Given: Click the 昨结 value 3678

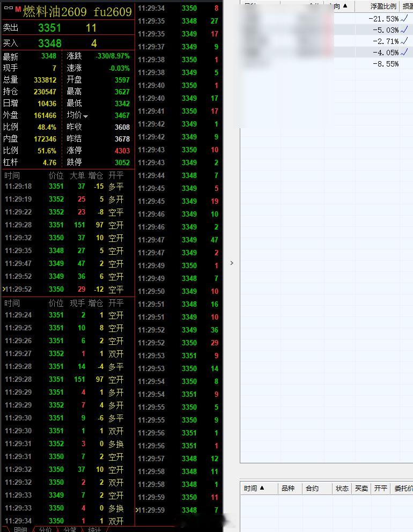Looking at the screenshot, I should coord(122,139).
